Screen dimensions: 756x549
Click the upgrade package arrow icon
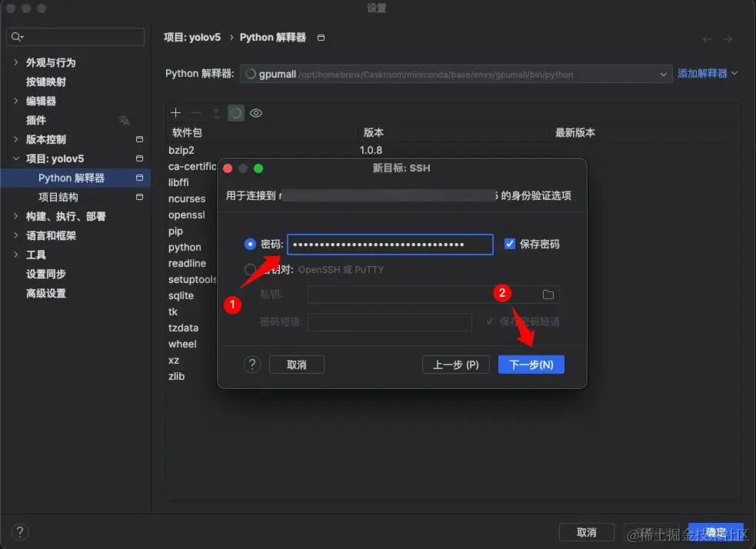pyautogui.click(x=216, y=113)
